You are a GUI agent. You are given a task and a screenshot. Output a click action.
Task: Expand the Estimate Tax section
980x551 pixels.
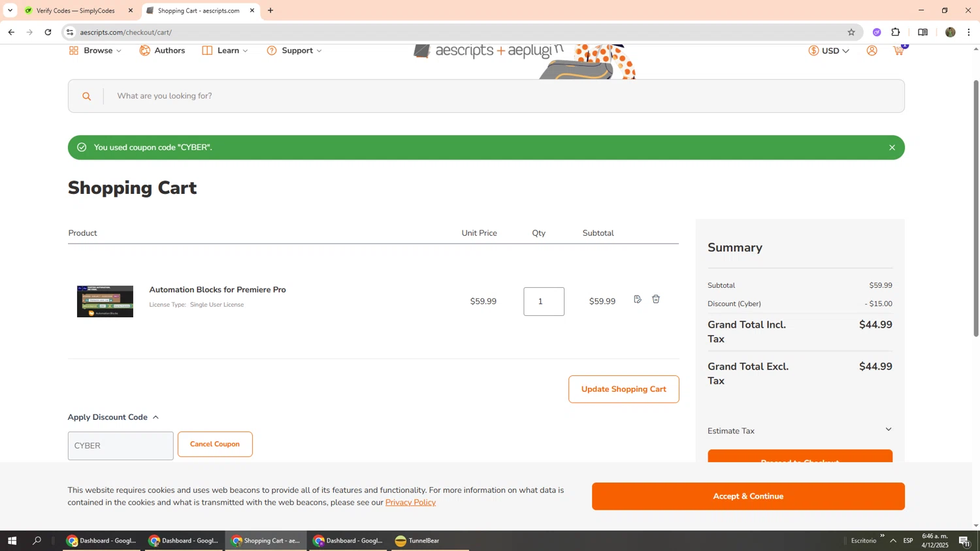(800, 430)
